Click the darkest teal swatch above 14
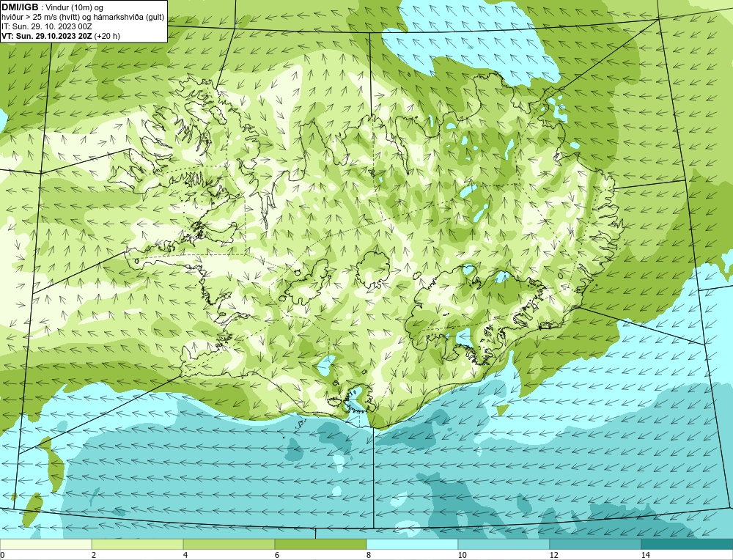733x560 pixels. (687, 544)
